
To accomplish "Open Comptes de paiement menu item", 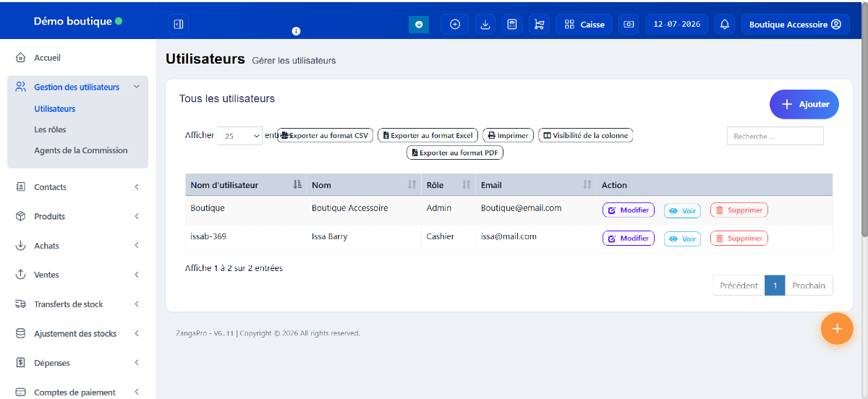I will pyautogui.click(x=75, y=392).
